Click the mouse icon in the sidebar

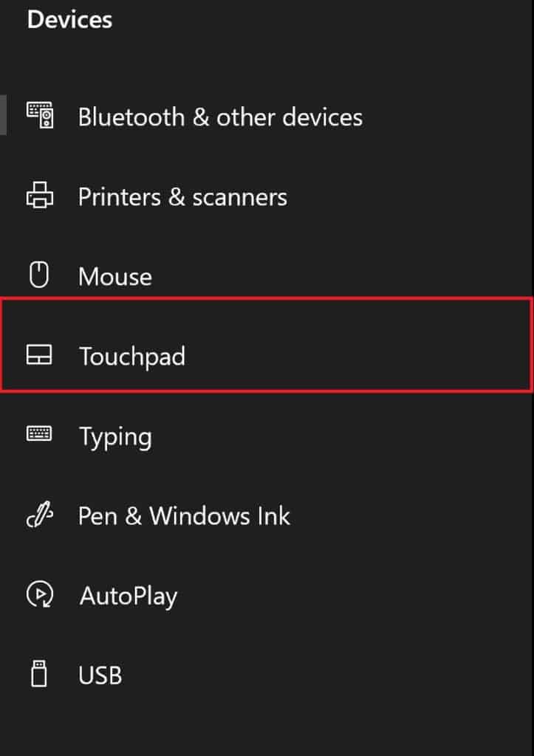39,275
